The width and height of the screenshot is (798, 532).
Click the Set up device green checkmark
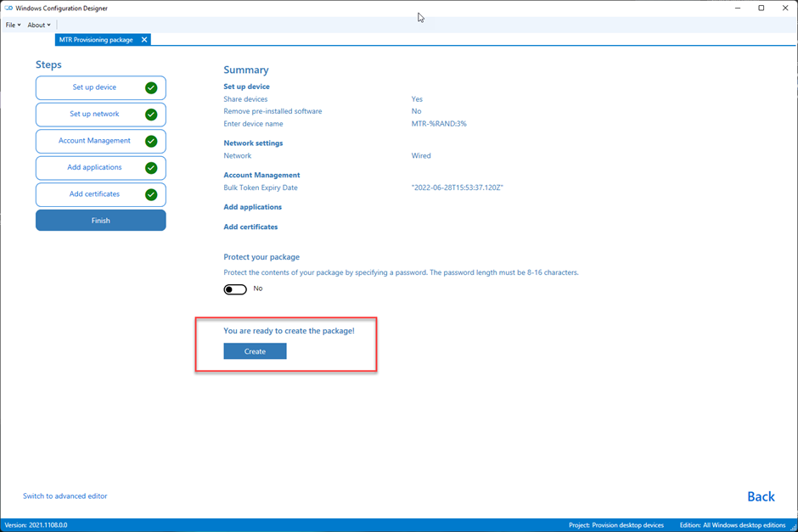tap(151, 88)
